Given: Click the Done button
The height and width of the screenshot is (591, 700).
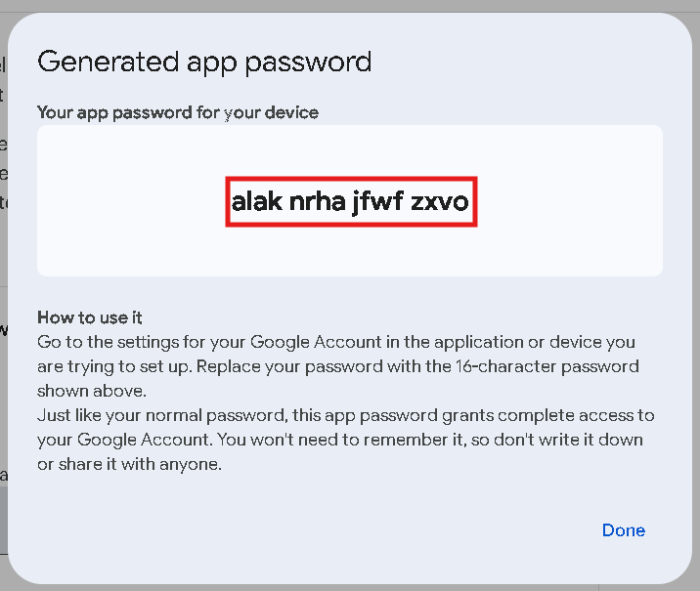Looking at the screenshot, I should pos(624,530).
